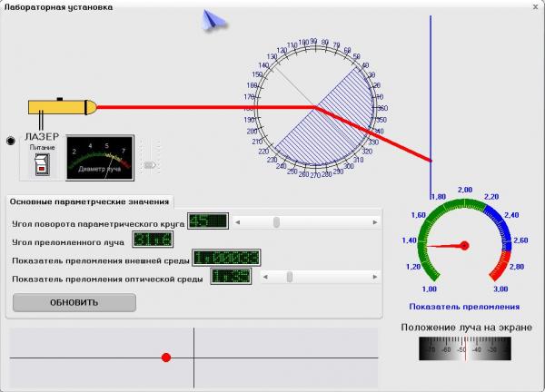Click the 3,00 mark on refraction gauge
Image resolution: width=545 pixels, height=392 pixels.
pyautogui.click(x=500, y=289)
